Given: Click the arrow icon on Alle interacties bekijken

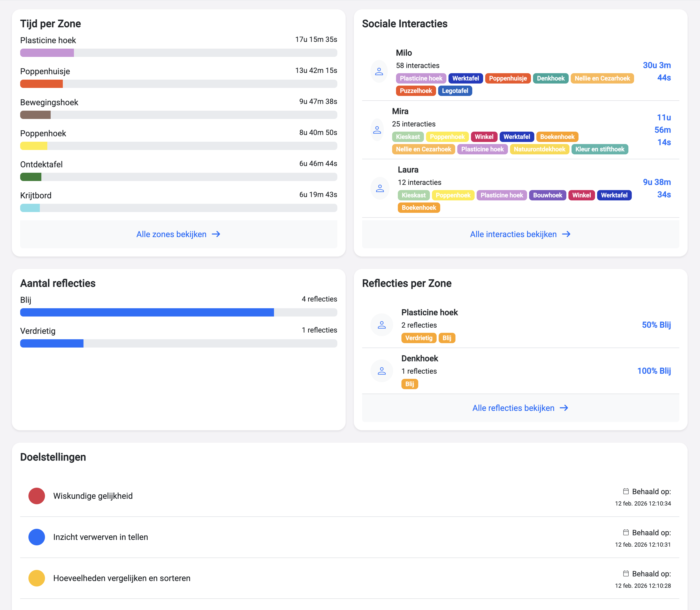Looking at the screenshot, I should 566,234.
